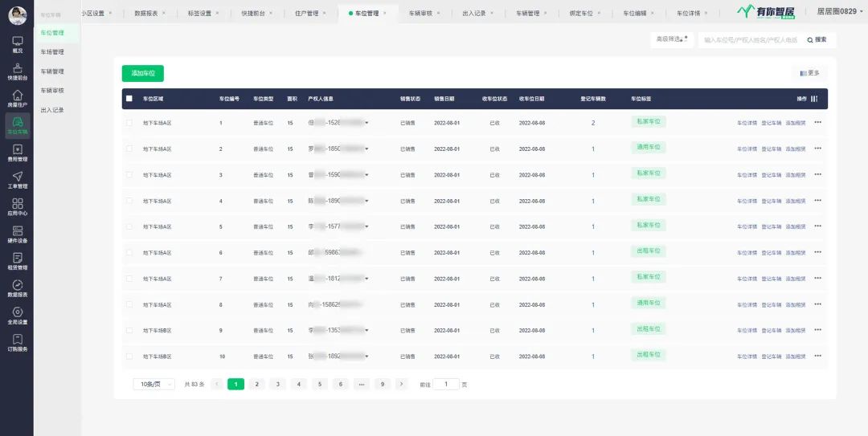The width and height of the screenshot is (868, 436).
Task: Switch to the 住户管理 tab
Action: coord(307,14)
